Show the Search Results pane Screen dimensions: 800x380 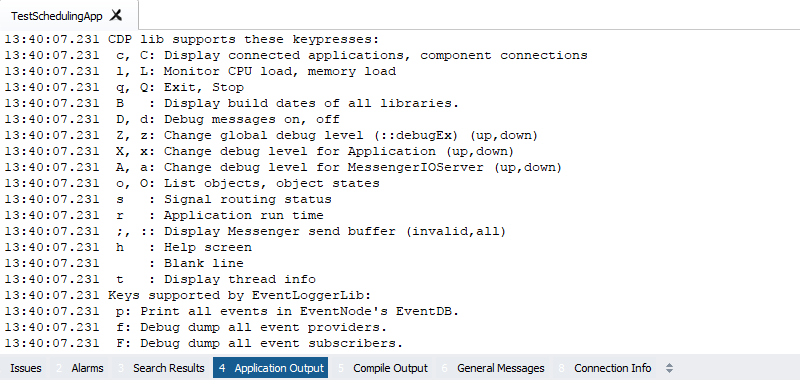pos(161,368)
